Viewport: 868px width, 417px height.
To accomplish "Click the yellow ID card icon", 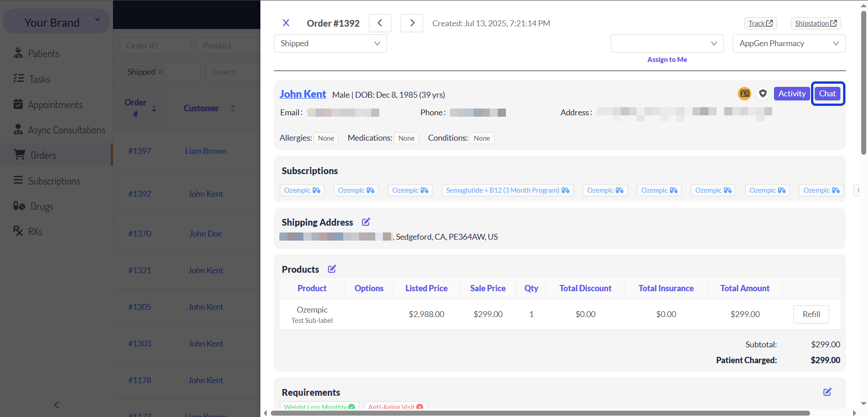I will (x=745, y=94).
